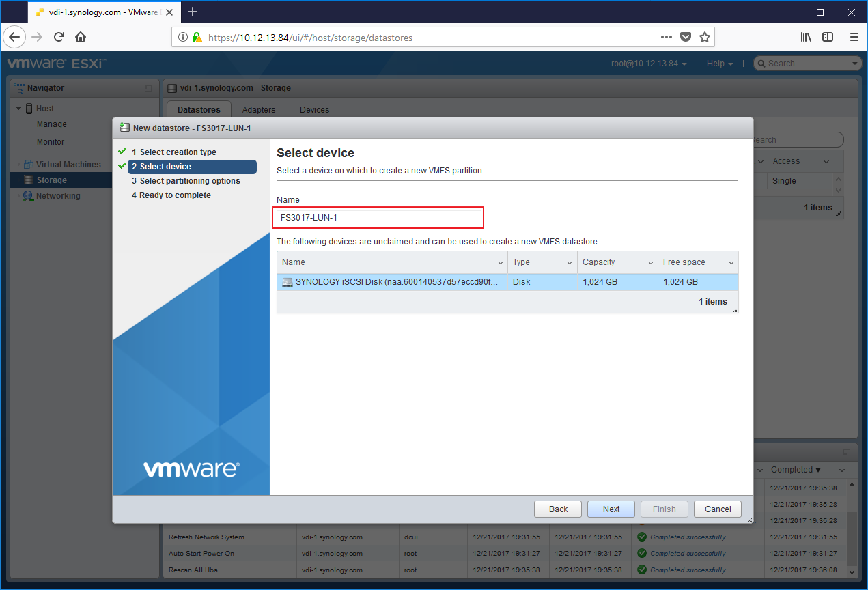Image resolution: width=868 pixels, height=590 pixels.
Task: Open the Capacity column dropdown arrow
Action: pyautogui.click(x=650, y=263)
